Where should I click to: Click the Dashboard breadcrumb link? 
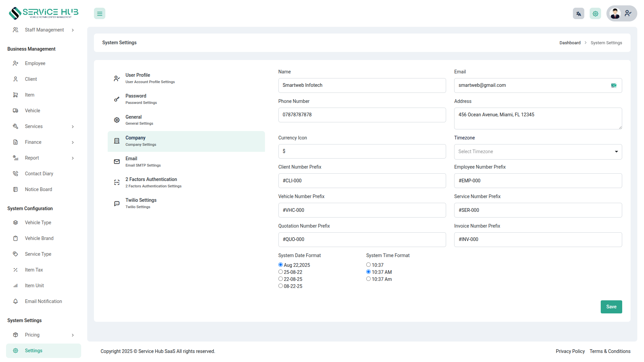click(570, 43)
